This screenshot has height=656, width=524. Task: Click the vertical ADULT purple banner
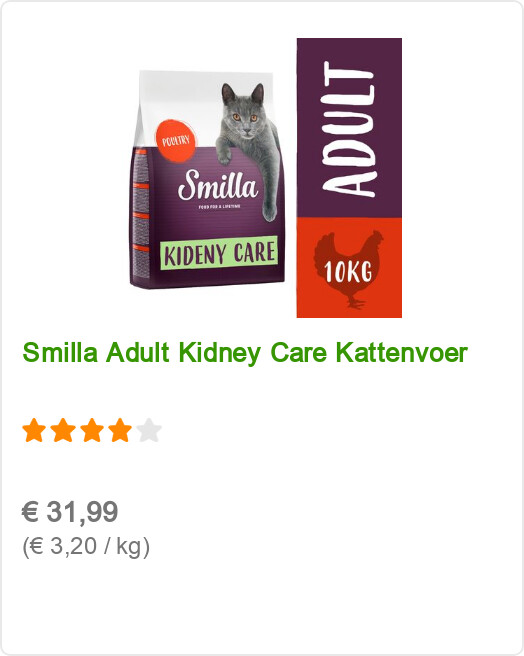(x=349, y=128)
